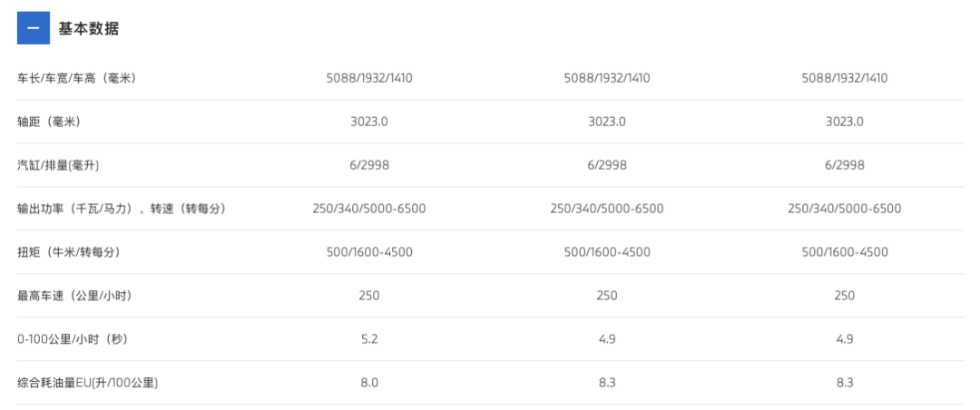The width and height of the screenshot is (980, 410).
Task: Click 5088/1932/1410 in the first model column
Action: click(x=369, y=78)
